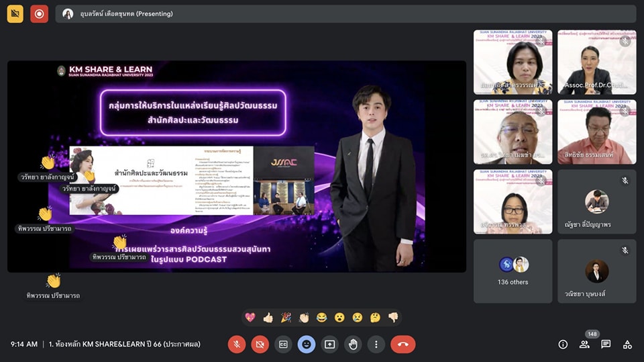The image size is (644, 362).
Task: Send heart emoji reaction
Action: click(x=250, y=317)
